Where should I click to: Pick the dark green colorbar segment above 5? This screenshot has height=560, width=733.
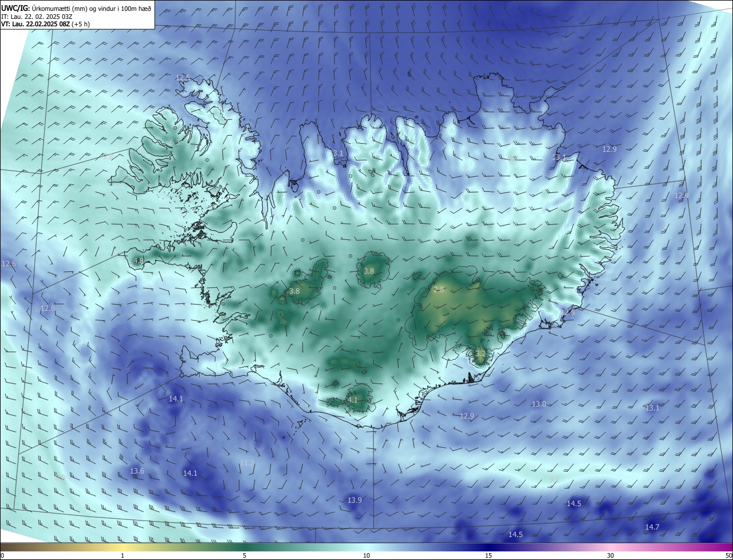point(245,547)
